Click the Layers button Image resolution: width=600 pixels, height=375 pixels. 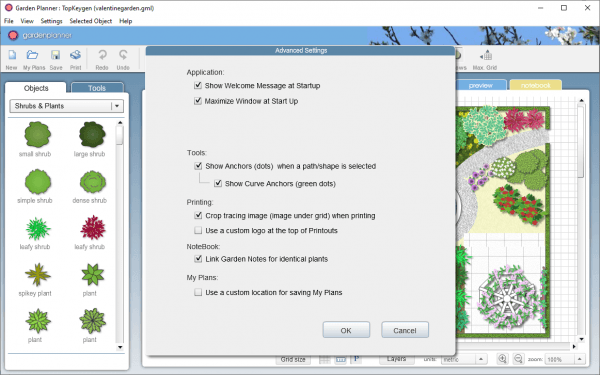(396, 359)
